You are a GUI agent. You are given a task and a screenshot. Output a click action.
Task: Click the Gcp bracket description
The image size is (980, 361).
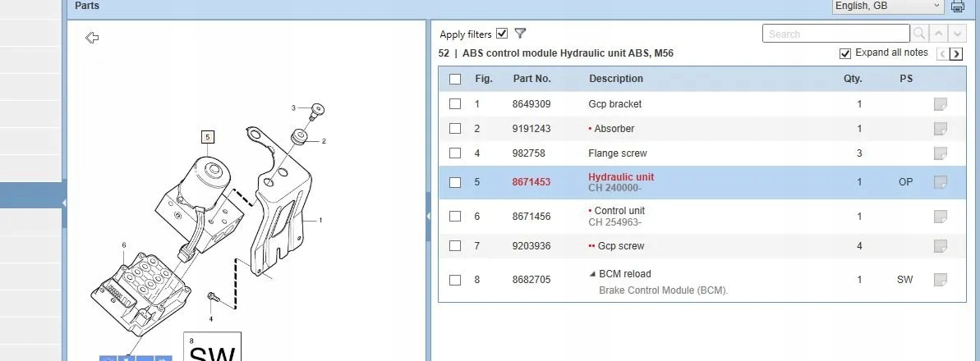point(615,104)
